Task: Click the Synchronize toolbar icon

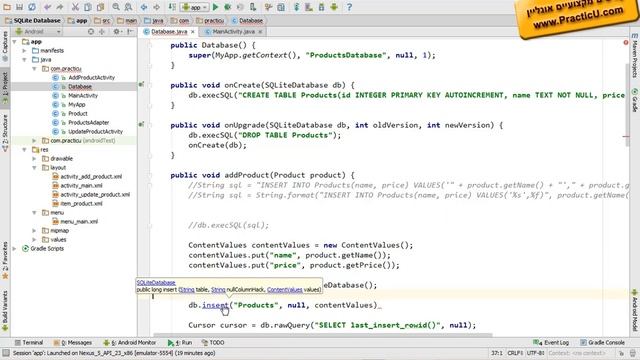Action: (31, 7)
